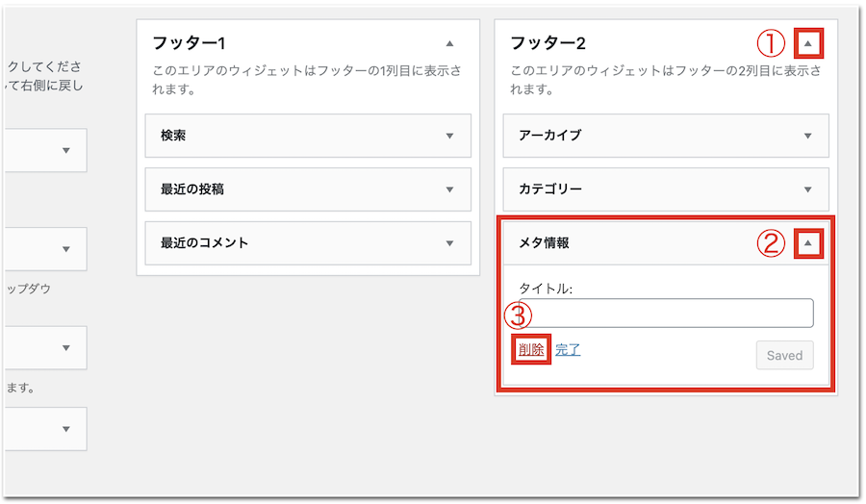Select the アーカイブ widget title
This screenshot has height=504, width=866.
(550, 136)
